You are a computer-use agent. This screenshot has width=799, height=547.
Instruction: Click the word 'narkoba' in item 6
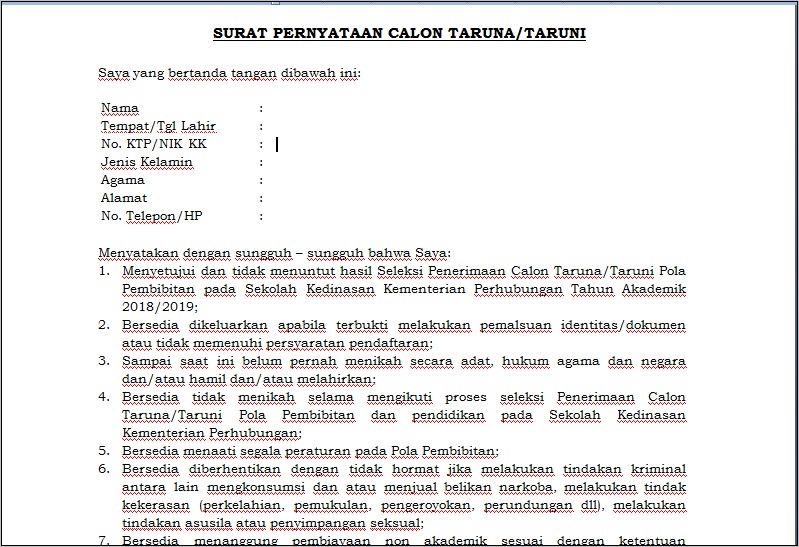point(526,487)
